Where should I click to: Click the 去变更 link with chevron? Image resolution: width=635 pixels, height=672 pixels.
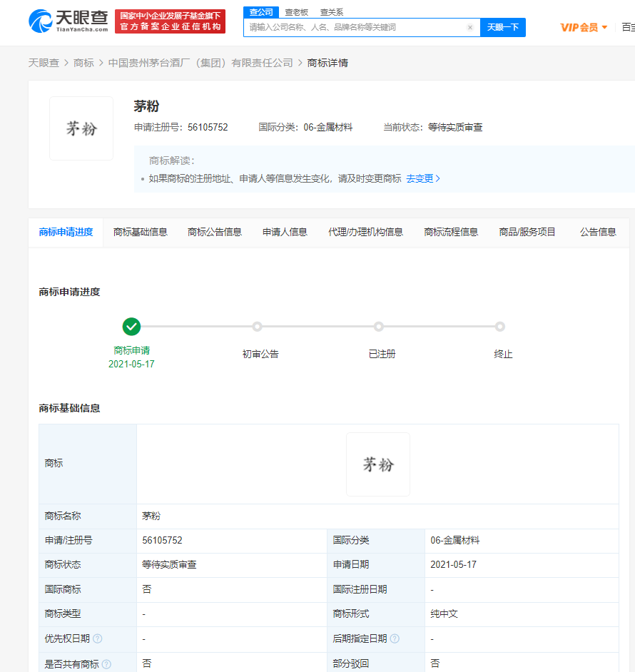[x=423, y=178]
